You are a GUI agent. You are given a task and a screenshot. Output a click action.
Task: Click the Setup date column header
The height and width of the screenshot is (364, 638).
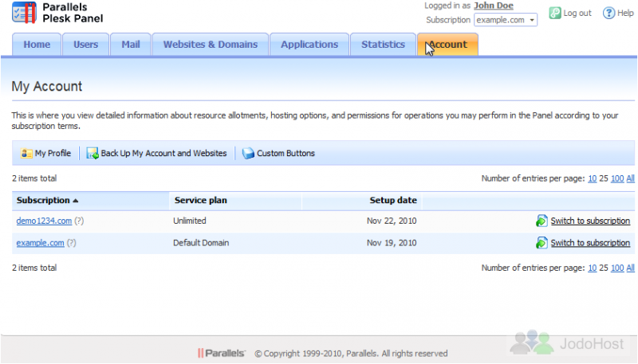pos(393,200)
